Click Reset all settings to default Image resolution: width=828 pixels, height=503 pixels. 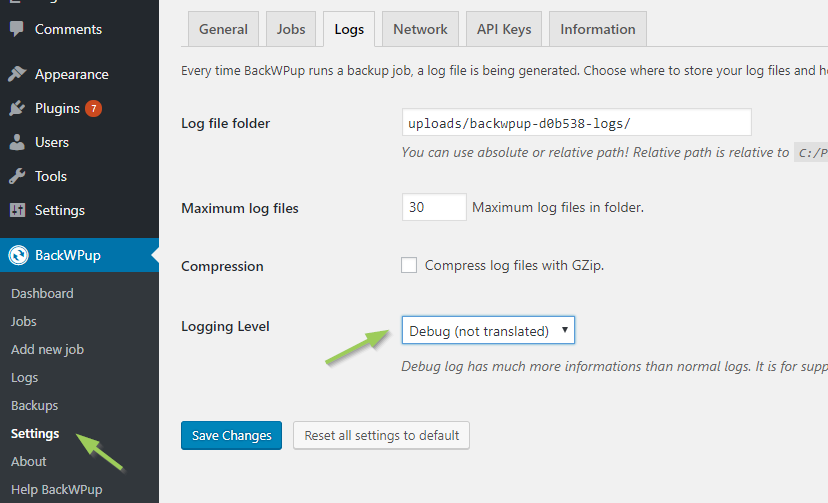(381, 435)
